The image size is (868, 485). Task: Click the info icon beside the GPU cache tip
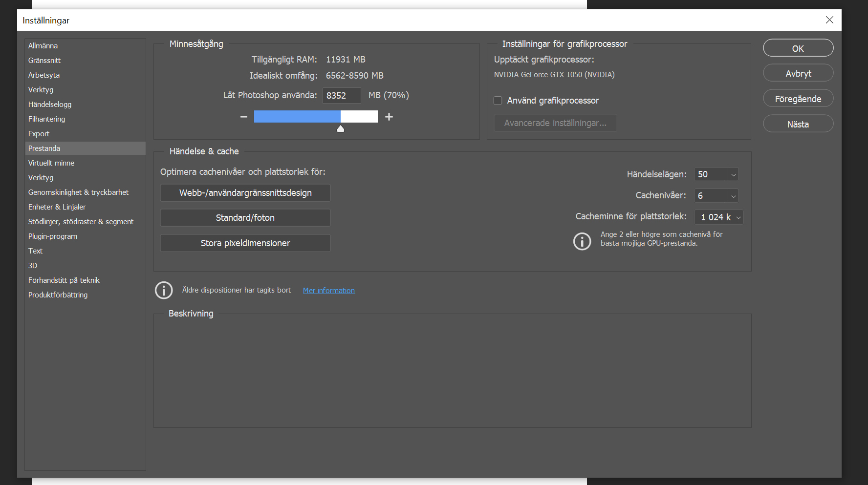tap(582, 241)
